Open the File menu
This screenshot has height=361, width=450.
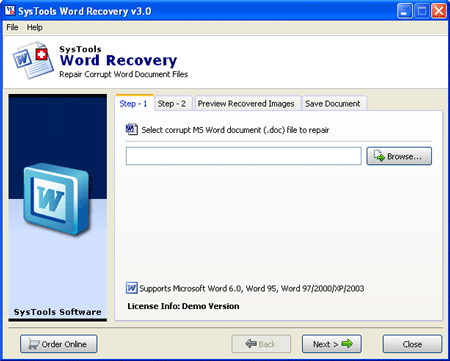(x=12, y=27)
